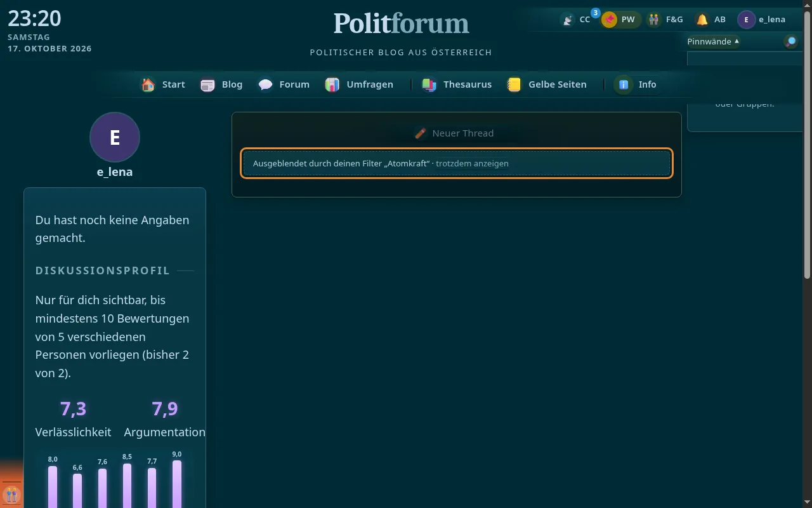The height and width of the screenshot is (508, 812).
Task: Click the e_lena username under the avatar
Action: click(x=115, y=172)
